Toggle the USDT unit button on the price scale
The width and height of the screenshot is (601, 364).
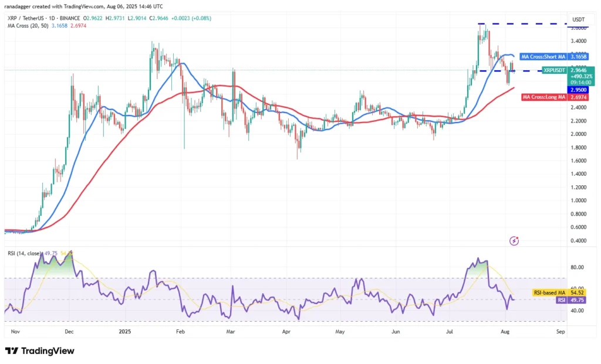pyautogui.click(x=579, y=19)
